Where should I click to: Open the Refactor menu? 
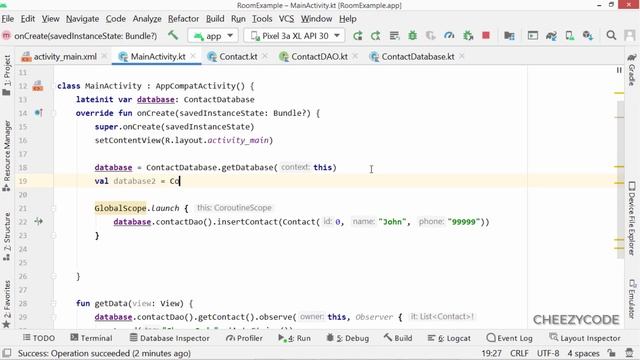click(183, 19)
